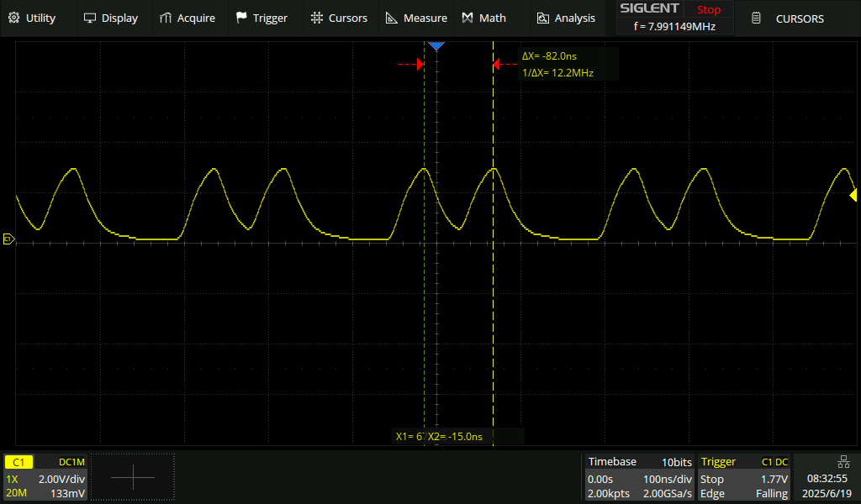Select the blue trigger position marker

coord(436,46)
